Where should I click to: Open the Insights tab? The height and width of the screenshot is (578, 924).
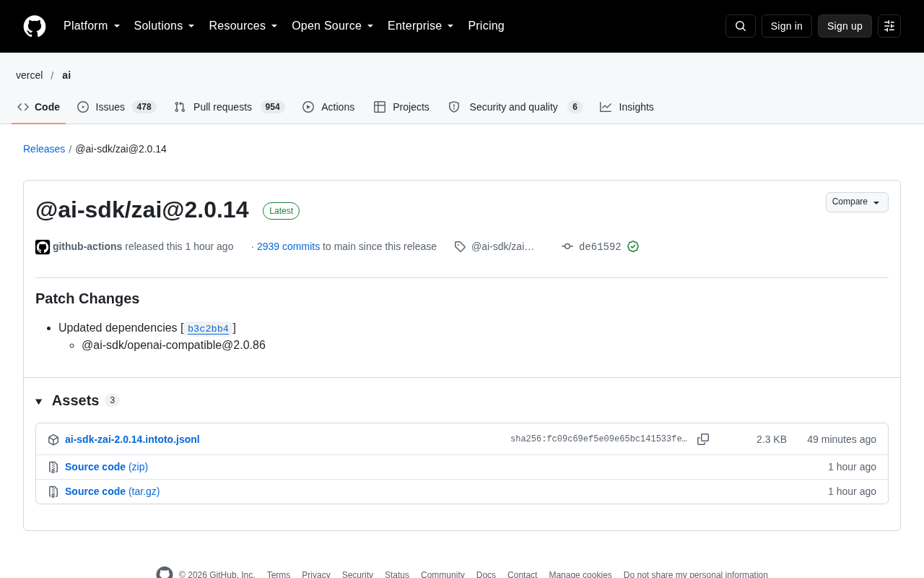[x=627, y=107]
